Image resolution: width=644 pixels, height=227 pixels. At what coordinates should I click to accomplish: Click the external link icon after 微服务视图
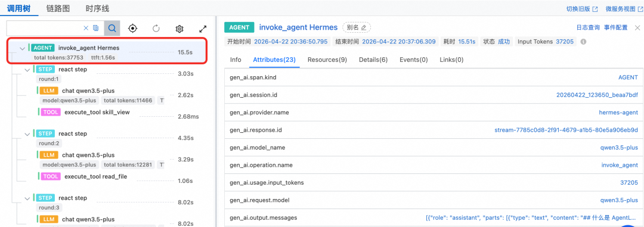pos(640,9)
